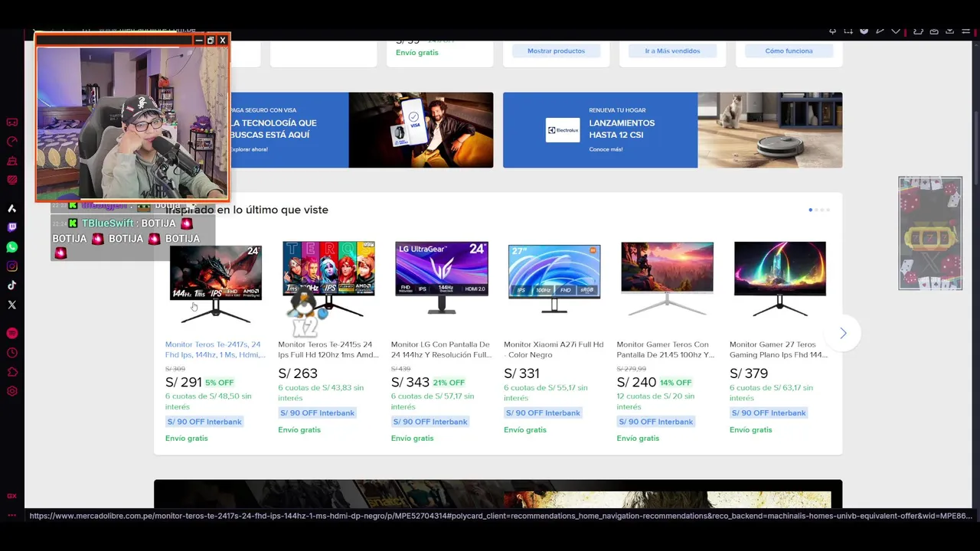Viewport: 980px width, 551px height.
Task: Click price S/ 291 of Teros Te-2417s
Action: pyautogui.click(x=184, y=382)
